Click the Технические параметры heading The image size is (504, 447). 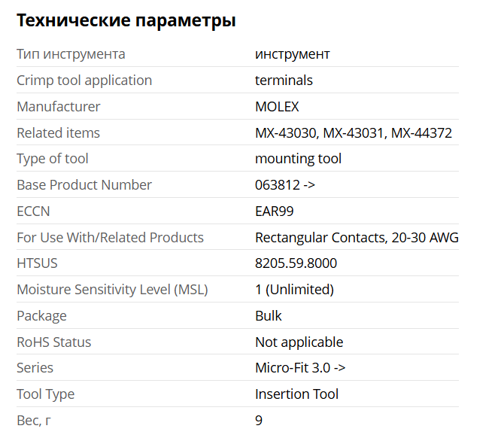pyautogui.click(x=126, y=20)
